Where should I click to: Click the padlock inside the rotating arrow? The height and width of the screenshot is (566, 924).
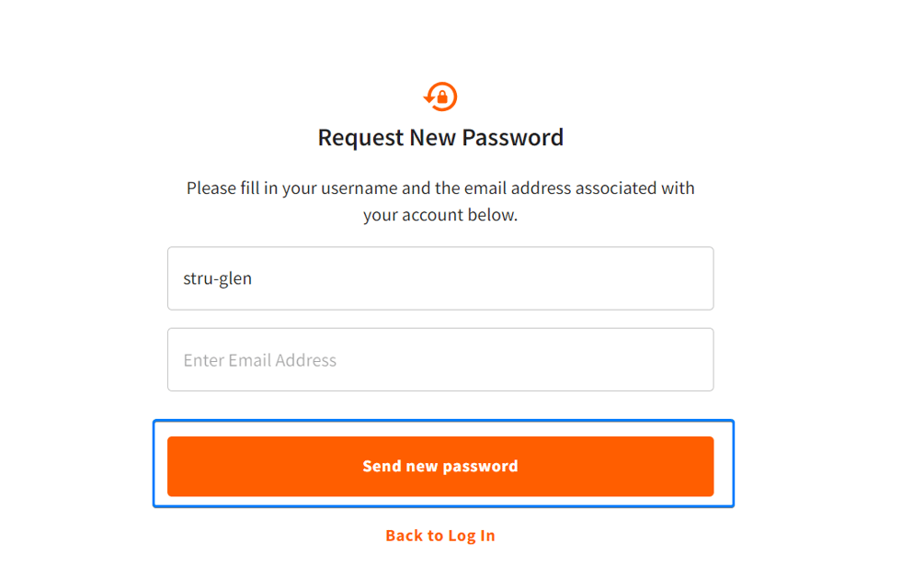click(x=443, y=97)
